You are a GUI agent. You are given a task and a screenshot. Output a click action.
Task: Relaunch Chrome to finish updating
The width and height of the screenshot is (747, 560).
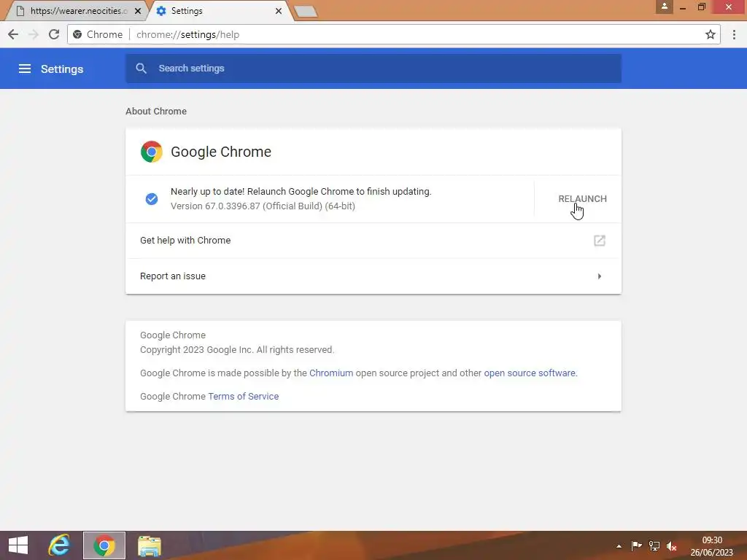pyautogui.click(x=582, y=198)
